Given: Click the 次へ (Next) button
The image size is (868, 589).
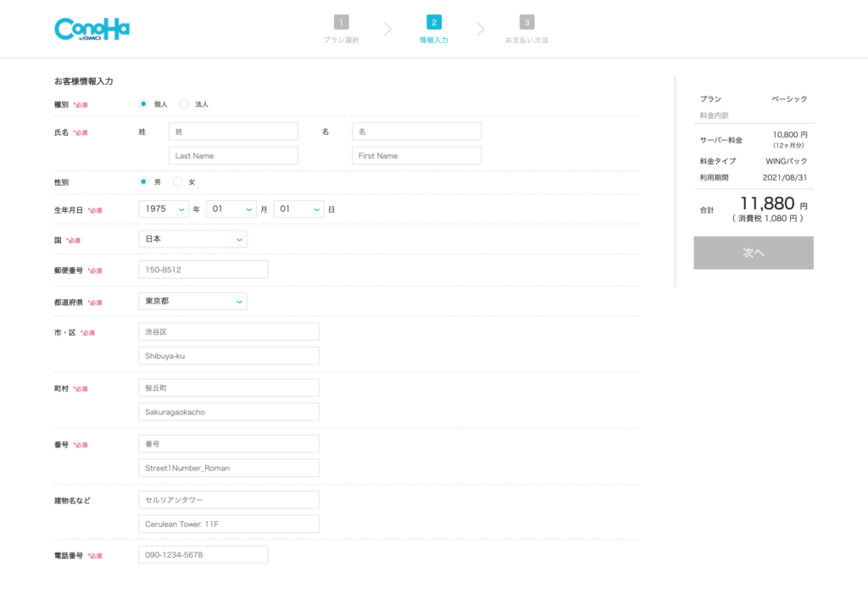Looking at the screenshot, I should [754, 253].
